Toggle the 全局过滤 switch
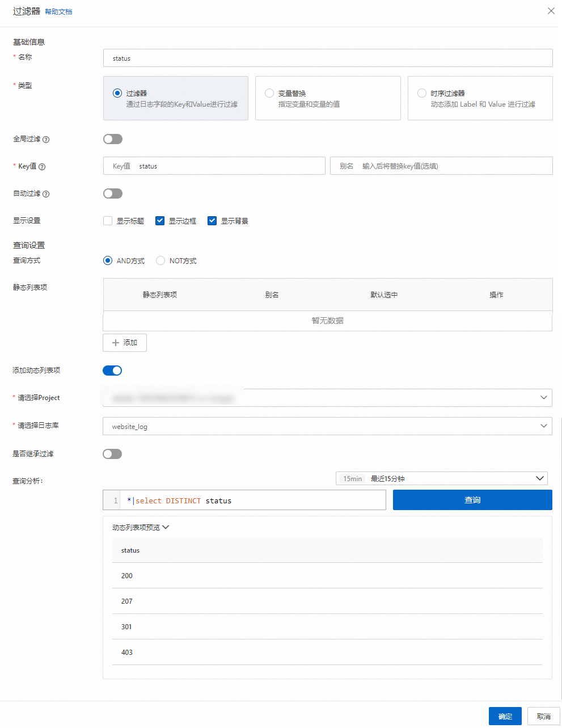This screenshot has width=562, height=728. 113,139
